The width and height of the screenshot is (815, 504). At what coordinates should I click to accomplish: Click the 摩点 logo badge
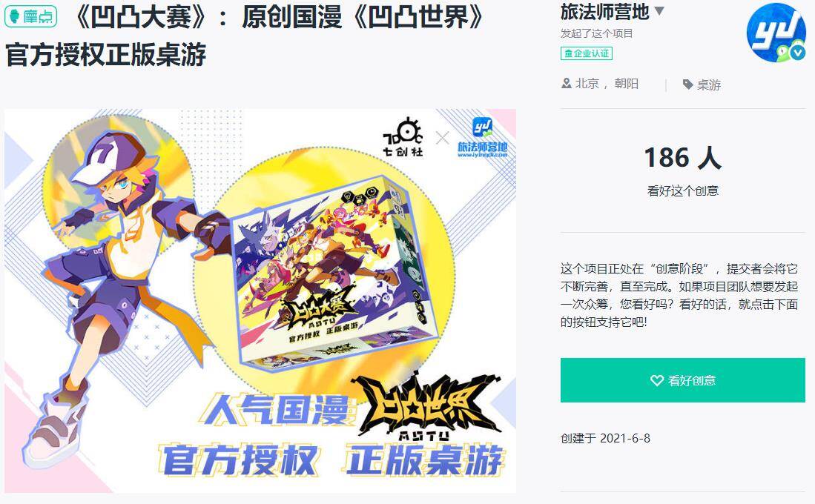[30, 16]
